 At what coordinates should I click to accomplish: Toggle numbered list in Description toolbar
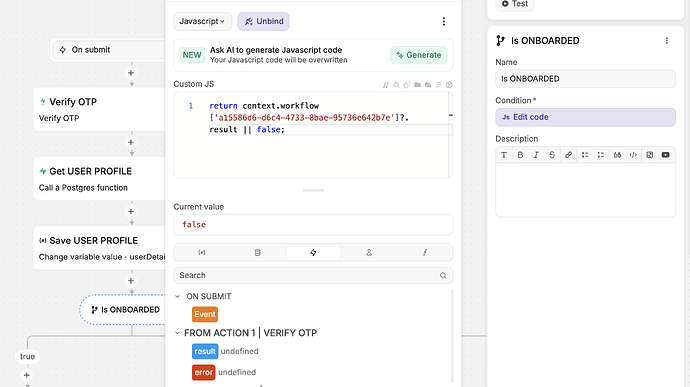(x=601, y=155)
